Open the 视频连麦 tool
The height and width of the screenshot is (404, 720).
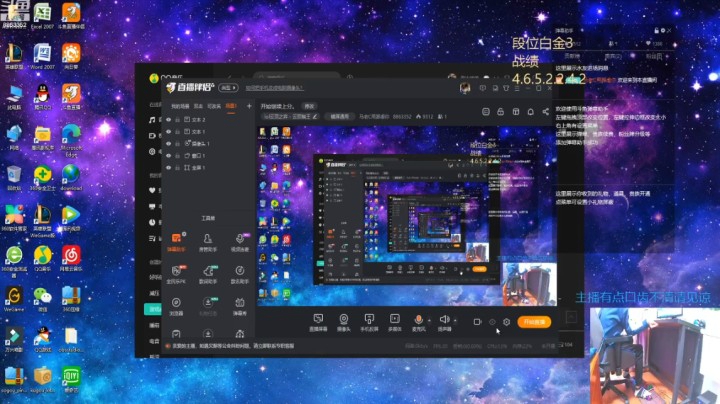(240, 242)
